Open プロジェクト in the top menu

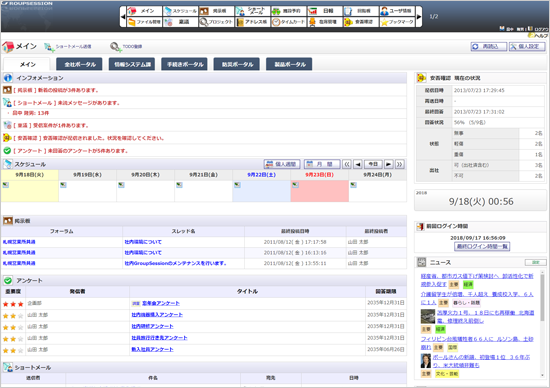pos(216,22)
